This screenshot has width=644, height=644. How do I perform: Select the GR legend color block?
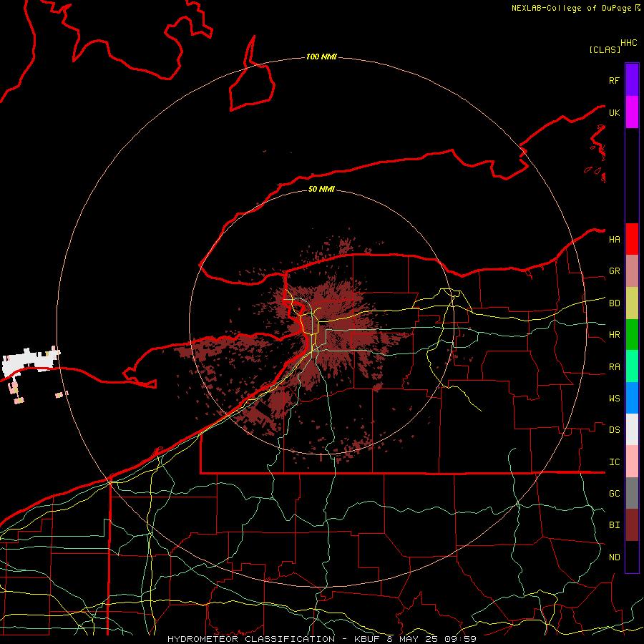click(x=632, y=271)
